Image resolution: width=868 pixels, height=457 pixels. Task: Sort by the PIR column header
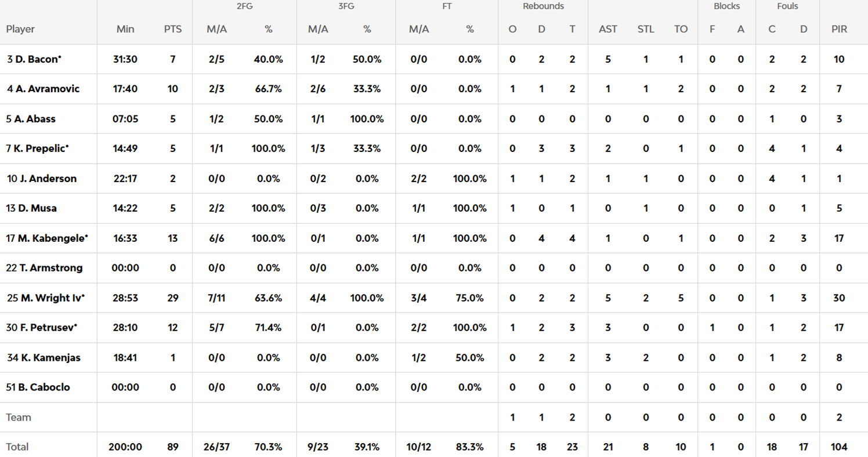pyautogui.click(x=839, y=29)
